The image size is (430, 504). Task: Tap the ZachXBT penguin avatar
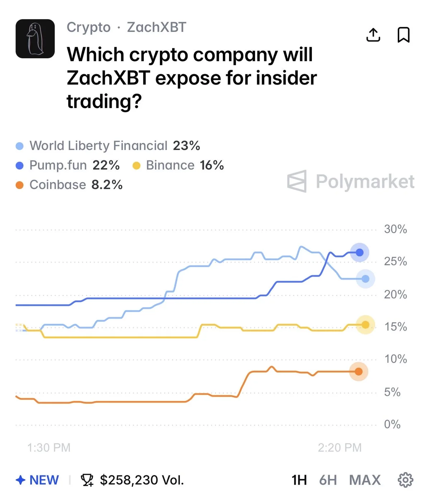click(35, 39)
